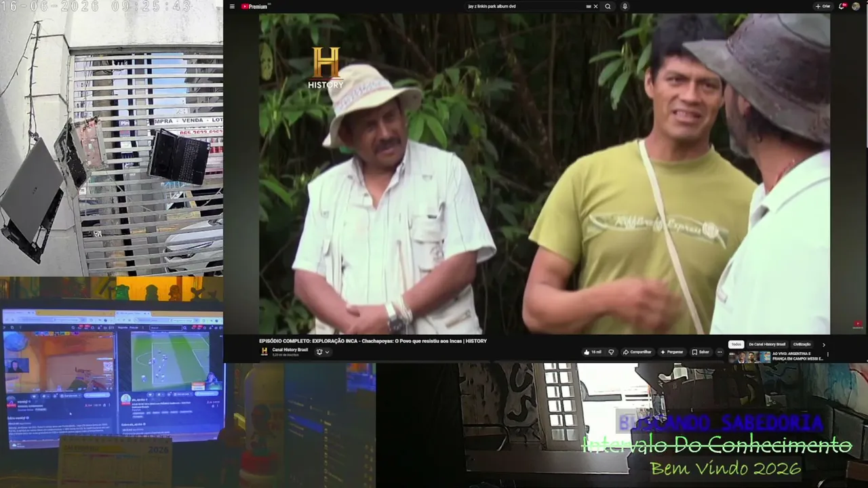Screen dimensions: 868x488
Task: Open the YouTube guide hamburger menu
Action: click(232, 7)
